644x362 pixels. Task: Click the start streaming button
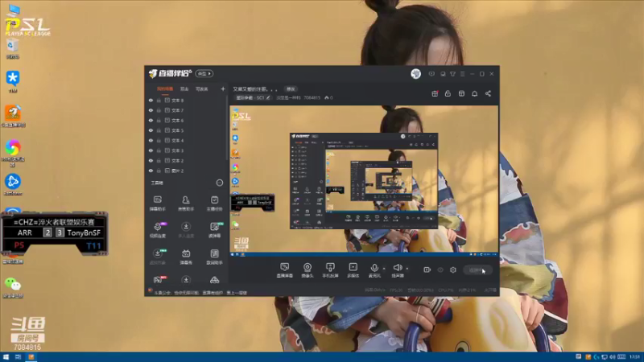tap(477, 270)
